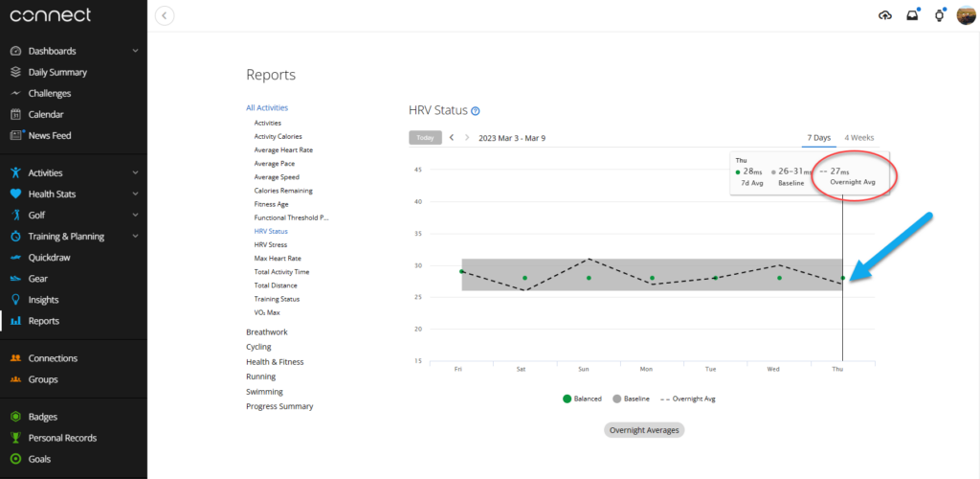Expand the Golf menu chevron

[x=136, y=216]
